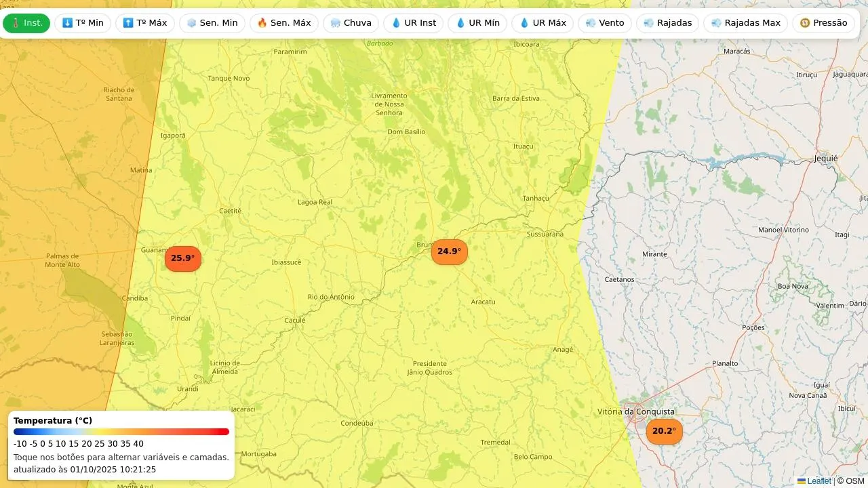This screenshot has height=488, width=868.
Task: Click the fire icon on Sen. Máx
Action: tap(262, 23)
